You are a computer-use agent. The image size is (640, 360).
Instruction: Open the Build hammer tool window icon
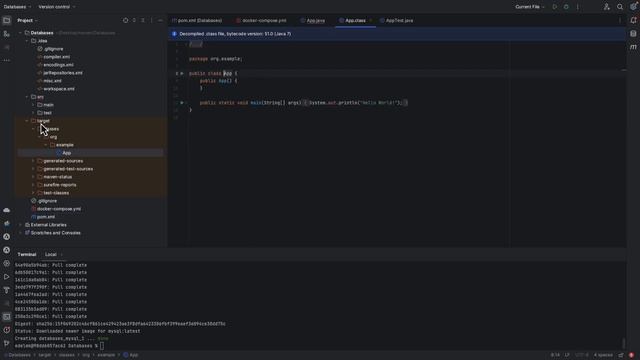click(x=7, y=290)
